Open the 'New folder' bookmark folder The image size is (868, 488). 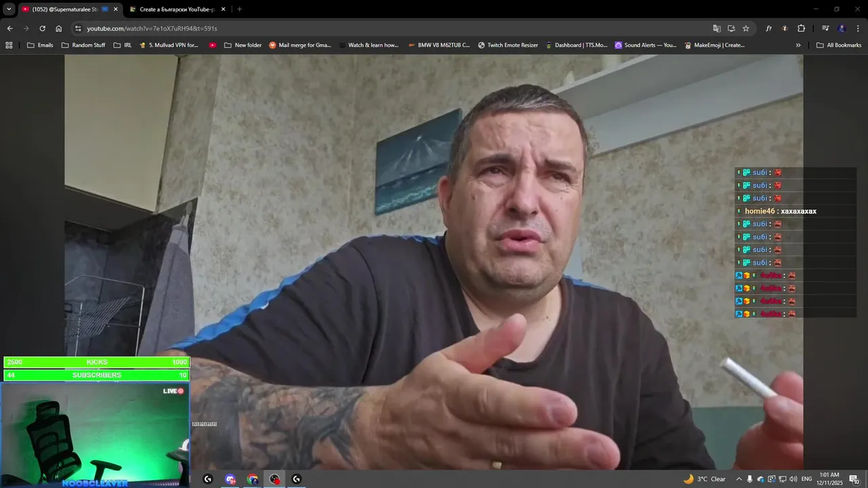click(x=243, y=45)
